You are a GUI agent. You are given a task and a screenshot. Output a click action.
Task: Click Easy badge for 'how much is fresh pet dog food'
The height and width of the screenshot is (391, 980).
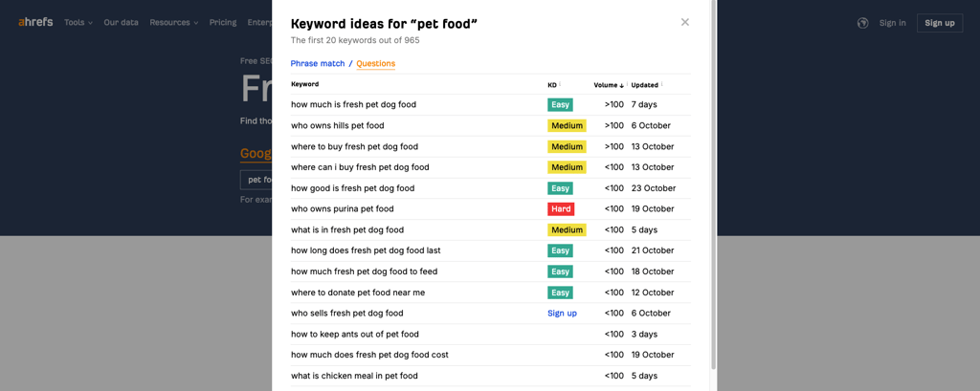560,105
